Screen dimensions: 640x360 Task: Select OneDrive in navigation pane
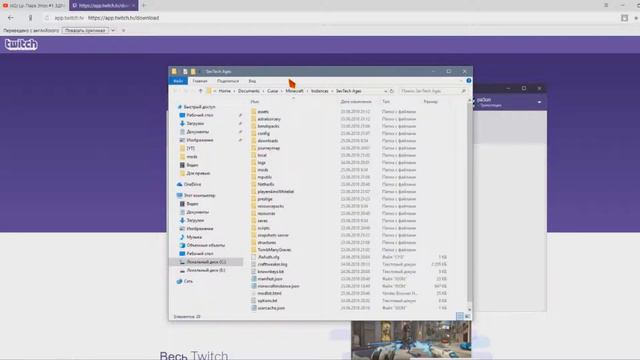(192, 184)
